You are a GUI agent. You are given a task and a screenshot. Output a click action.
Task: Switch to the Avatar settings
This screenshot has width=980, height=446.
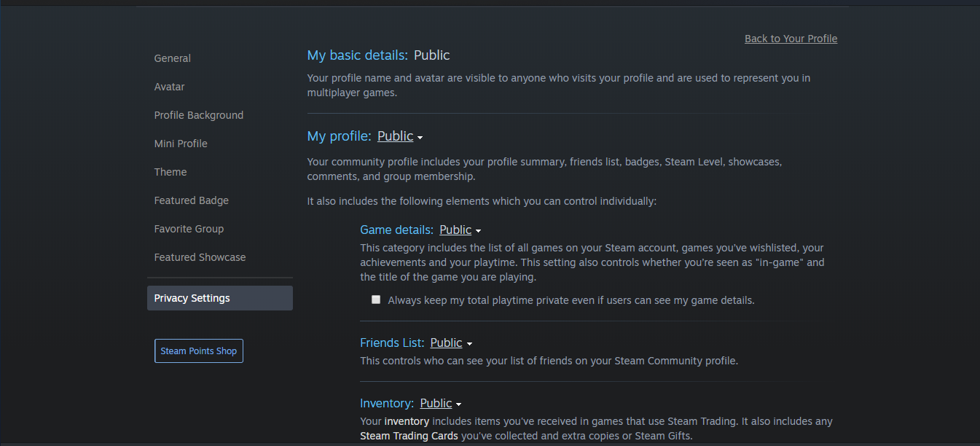169,87
